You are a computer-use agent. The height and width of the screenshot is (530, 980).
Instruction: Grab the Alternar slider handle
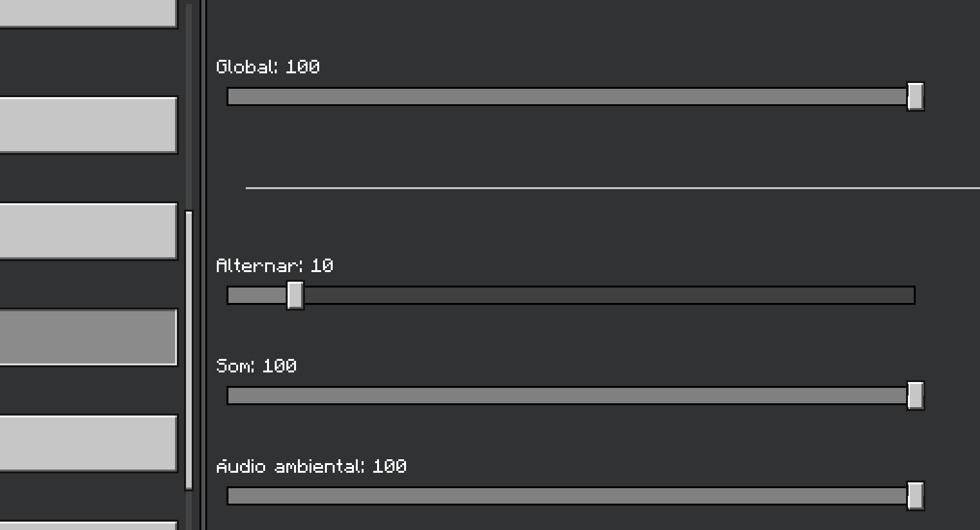pyautogui.click(x=295, y=295)
